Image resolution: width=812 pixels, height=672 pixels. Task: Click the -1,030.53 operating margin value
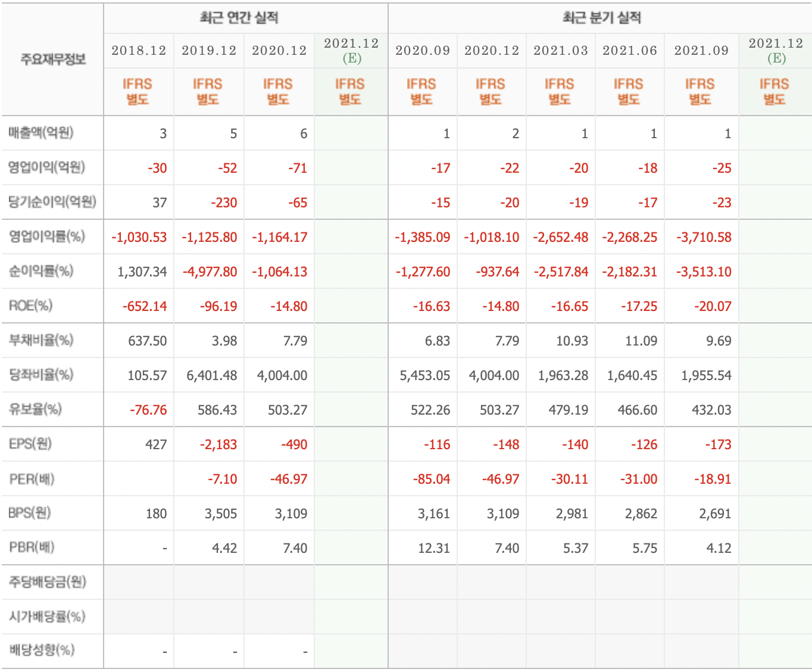(139, 237)
